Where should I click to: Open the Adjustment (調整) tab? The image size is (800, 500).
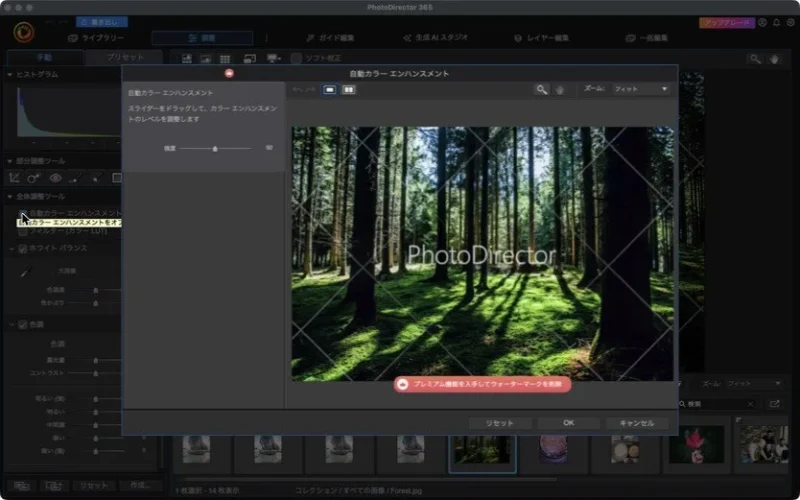(x=202, y=38)
